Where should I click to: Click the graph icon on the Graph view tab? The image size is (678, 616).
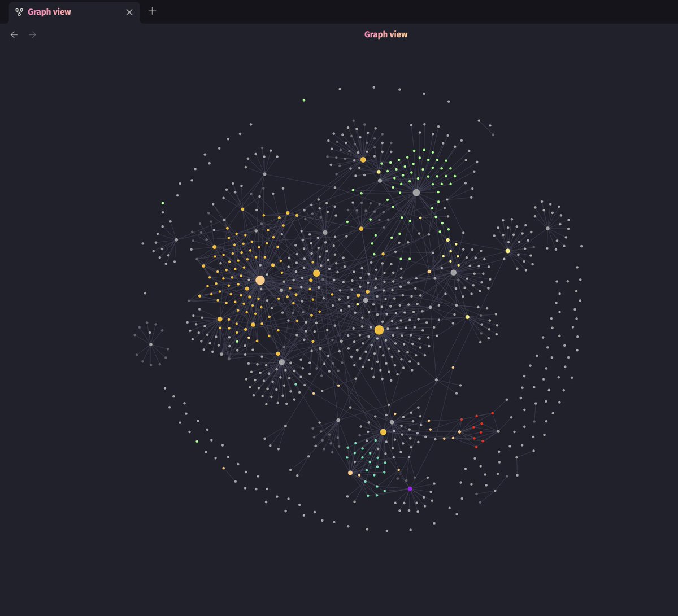[x=20, y=11]
